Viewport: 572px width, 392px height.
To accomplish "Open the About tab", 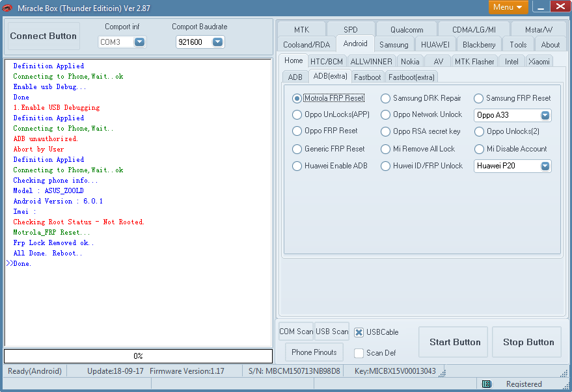I will click(550, 44).
